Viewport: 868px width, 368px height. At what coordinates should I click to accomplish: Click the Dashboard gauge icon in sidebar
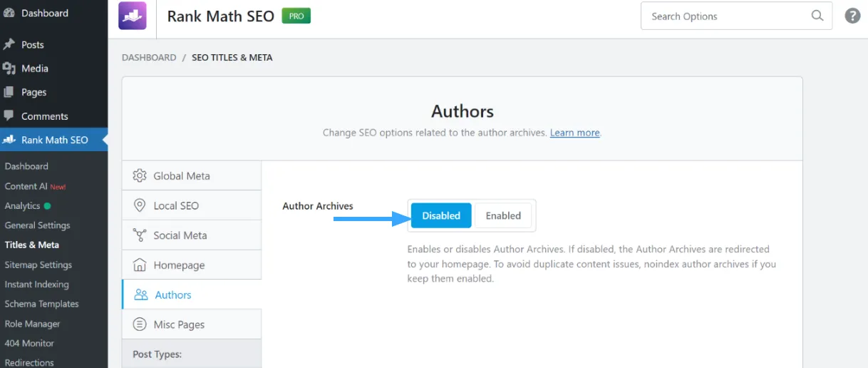pyautogui.click(x=9, y=13)
